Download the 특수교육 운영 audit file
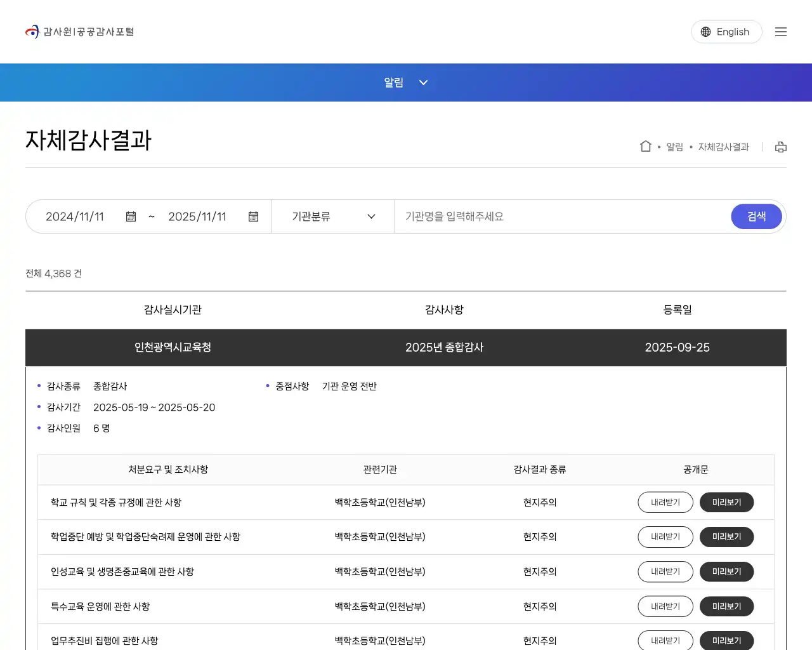 [665, 606]
